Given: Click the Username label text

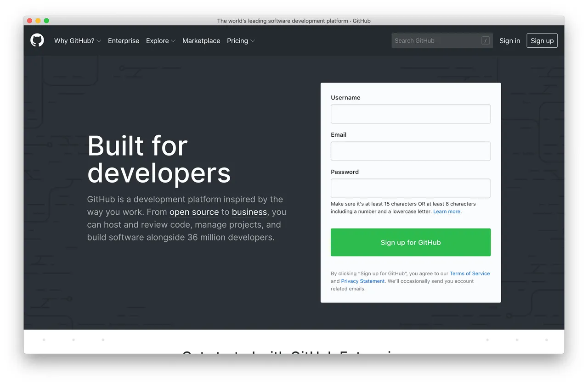Looking at the screenshot, I should (345, 98).
